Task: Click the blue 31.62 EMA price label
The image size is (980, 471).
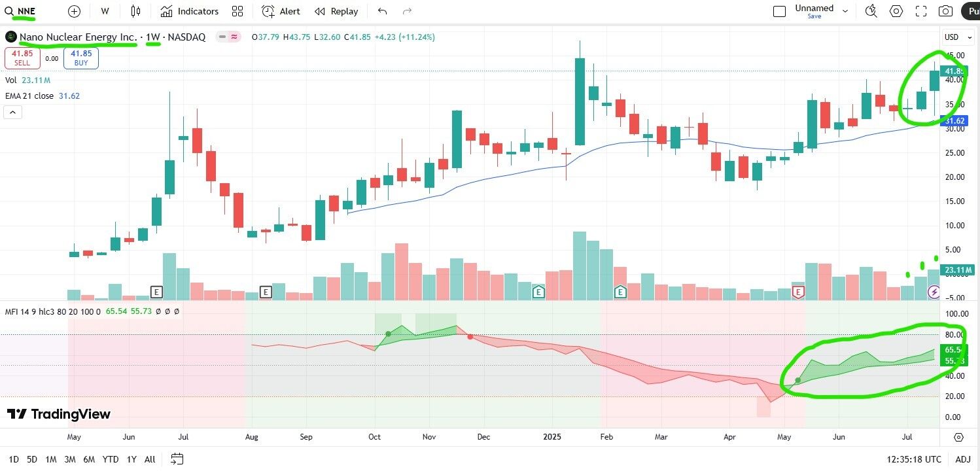Action: [x=954, y=121]
